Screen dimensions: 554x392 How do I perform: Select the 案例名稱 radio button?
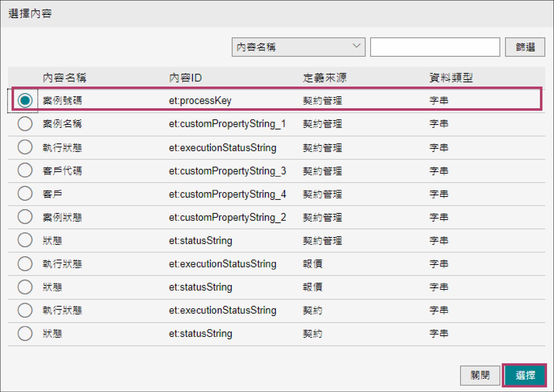point(25,124)
